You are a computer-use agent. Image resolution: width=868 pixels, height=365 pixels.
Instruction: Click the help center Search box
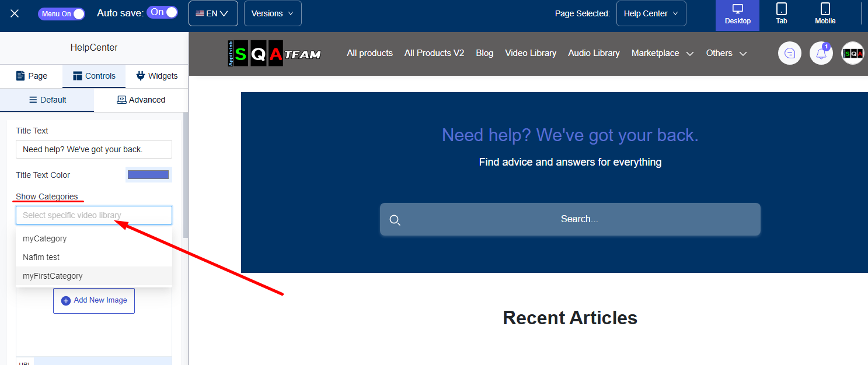click(570, 219)
